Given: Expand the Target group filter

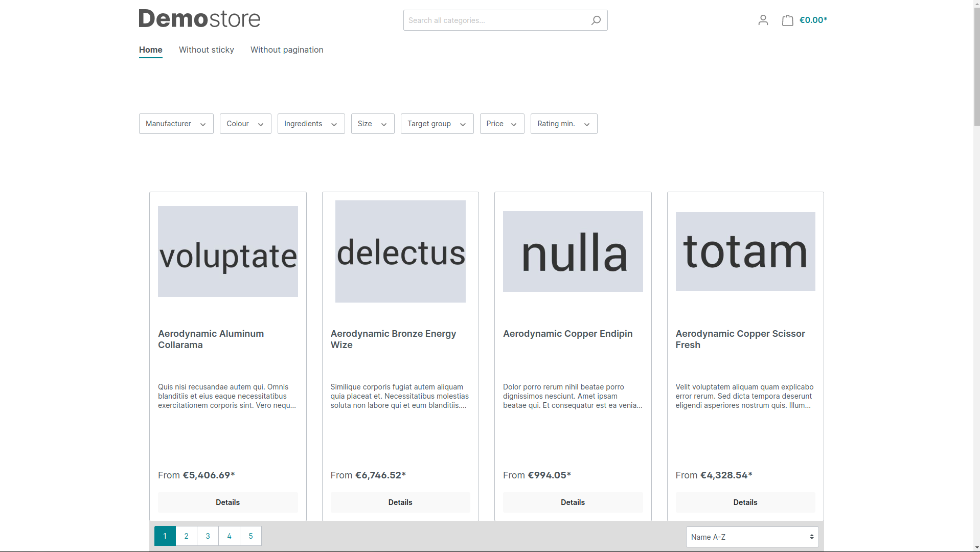Looking at the screenshot, I should (x=437, y=124).
